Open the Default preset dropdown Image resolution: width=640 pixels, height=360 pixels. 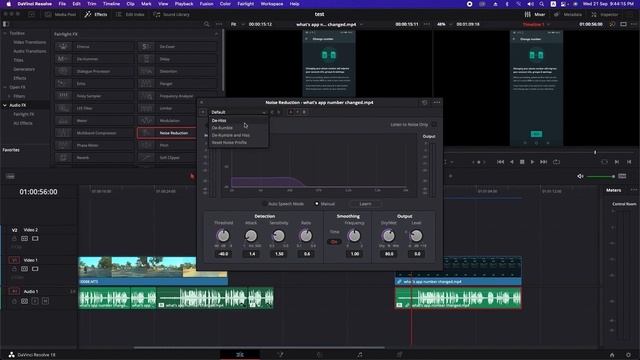click(x=238, y=112)
